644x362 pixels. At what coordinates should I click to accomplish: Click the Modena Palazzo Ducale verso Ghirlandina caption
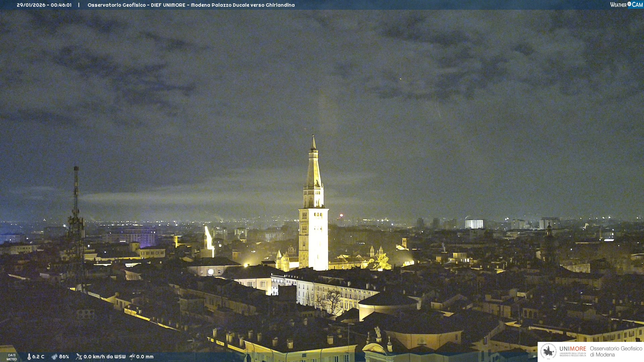click(x=243, y=5)
